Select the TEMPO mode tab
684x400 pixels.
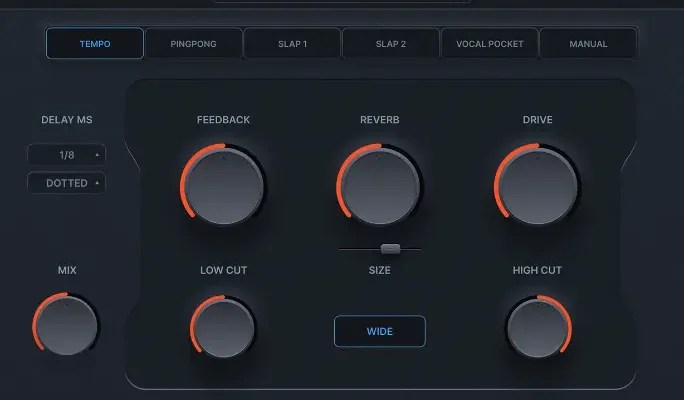(x=95, y=44)
